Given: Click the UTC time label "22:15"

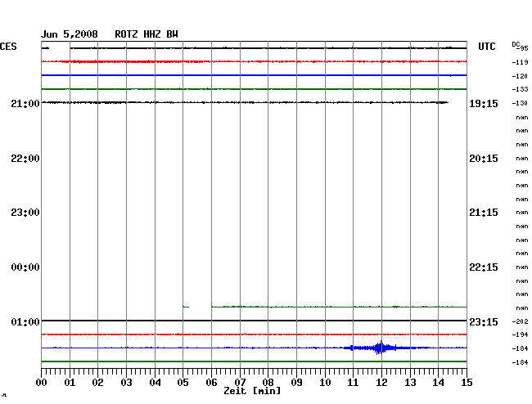Looking at the screenshot, I should pos(484,267).
